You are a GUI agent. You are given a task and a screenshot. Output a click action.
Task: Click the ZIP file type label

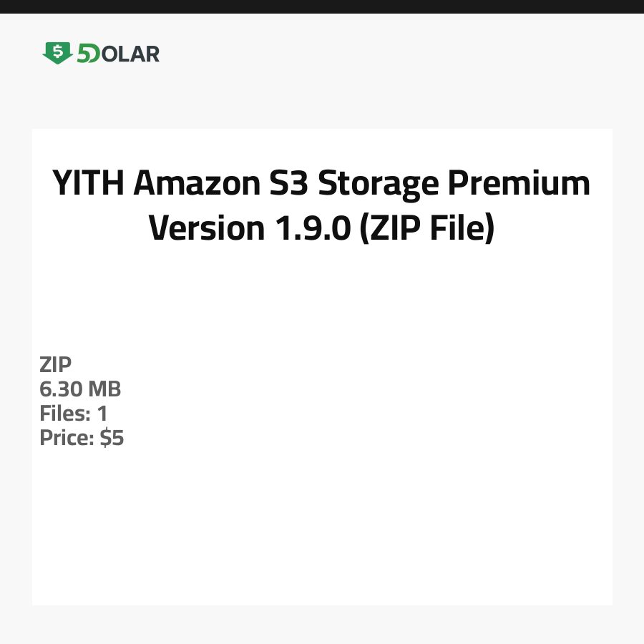[56, 365]
